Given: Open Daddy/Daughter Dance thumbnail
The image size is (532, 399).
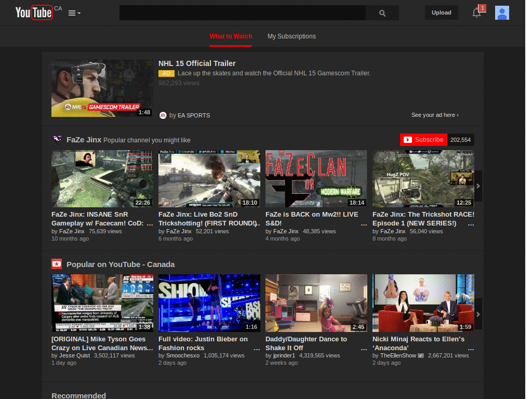Looking at the screenshot, I should coord(316,303).
